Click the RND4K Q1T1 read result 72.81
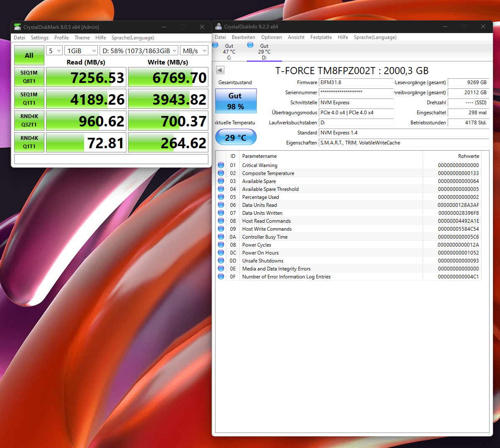This screenshot has height=448, width=500. point(86,142)
